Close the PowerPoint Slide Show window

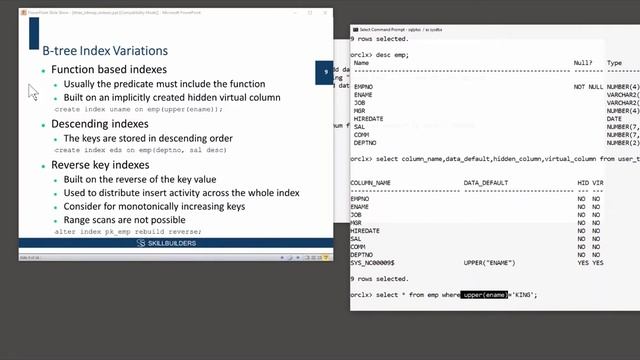click(x=325, y=13)
